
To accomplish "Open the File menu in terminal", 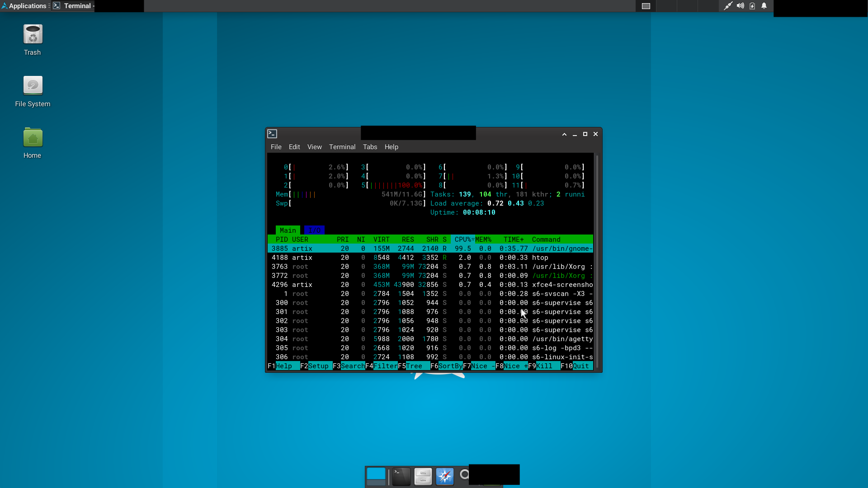I will tap(276, 147).
